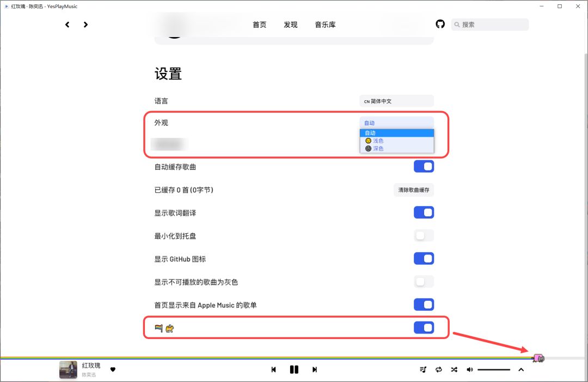Toggle 显示 GitHub 图标 switch
This screenshot has height=382, width=588.
point(424,258)
